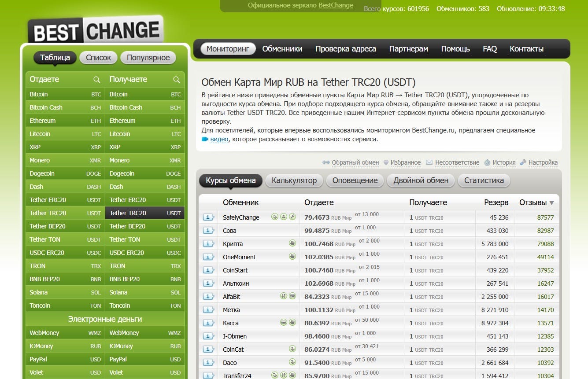Click the curved-arrow badge beside CoinCat
The image size is (588, 379).
coord(292,349)
